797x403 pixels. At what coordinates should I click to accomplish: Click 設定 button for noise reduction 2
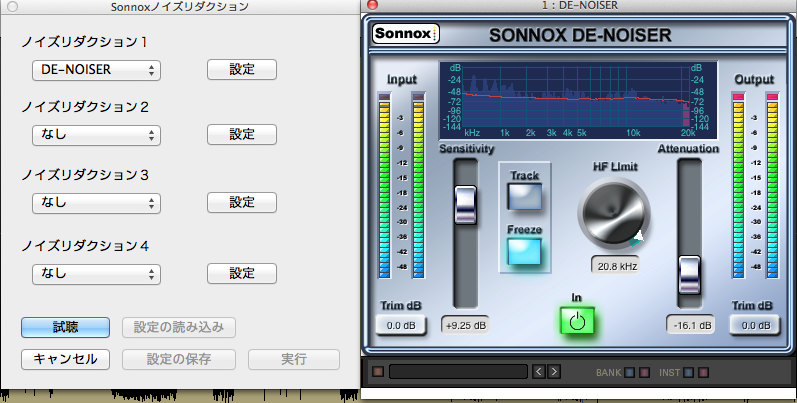click(242, 135)
